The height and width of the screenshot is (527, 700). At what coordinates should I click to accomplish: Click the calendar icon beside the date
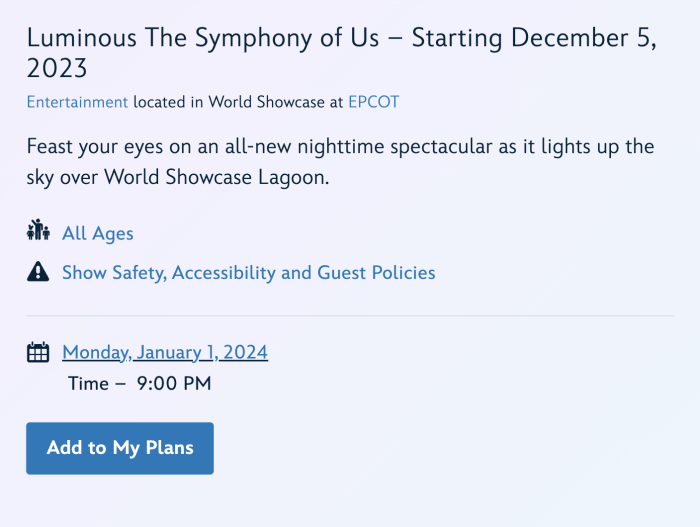pos(38,352)
